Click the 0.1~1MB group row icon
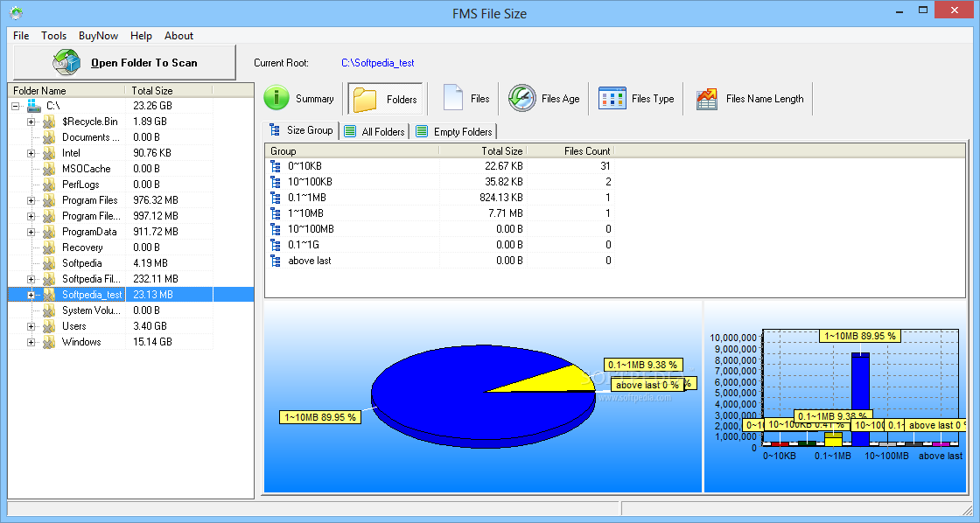This screenshot has height=523, width=980. tap(276, 198)
